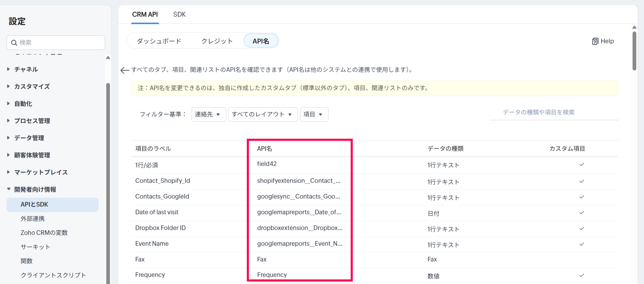Click the back arrow icon
Image resolution: width=644 pixels, height=284 pixels.
pyautogui.click(x=125, y=70)
